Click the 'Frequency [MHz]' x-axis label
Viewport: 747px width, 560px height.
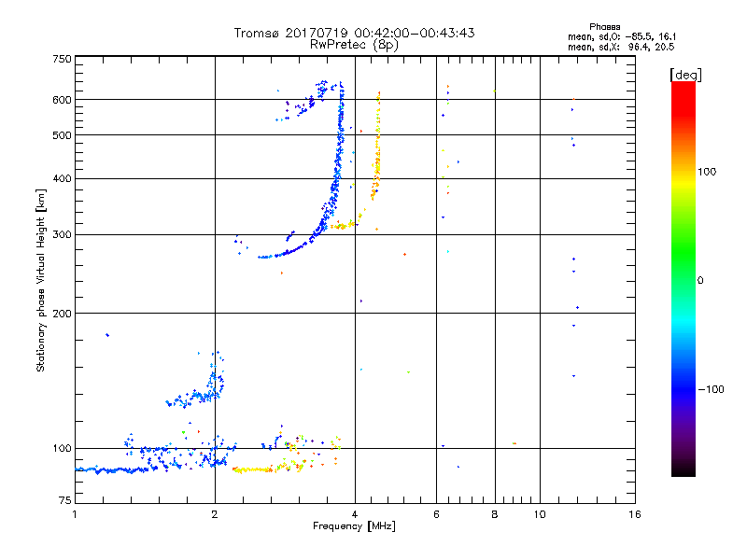pyautogui.click(x=354, y=526)
